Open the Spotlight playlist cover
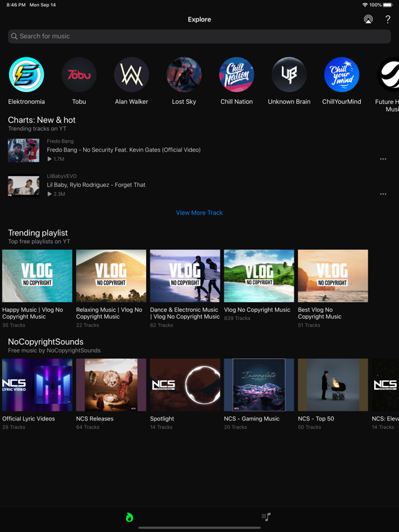399x532 pixels. [185, 384]
